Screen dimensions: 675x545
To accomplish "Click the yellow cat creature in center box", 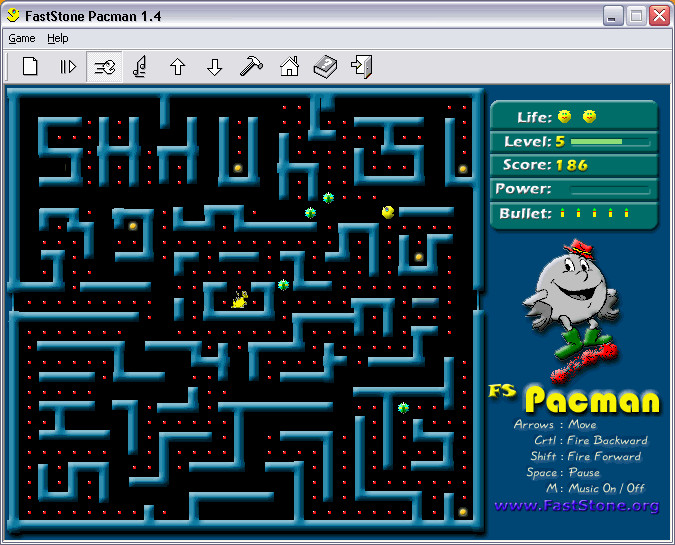I will (240, 300).
